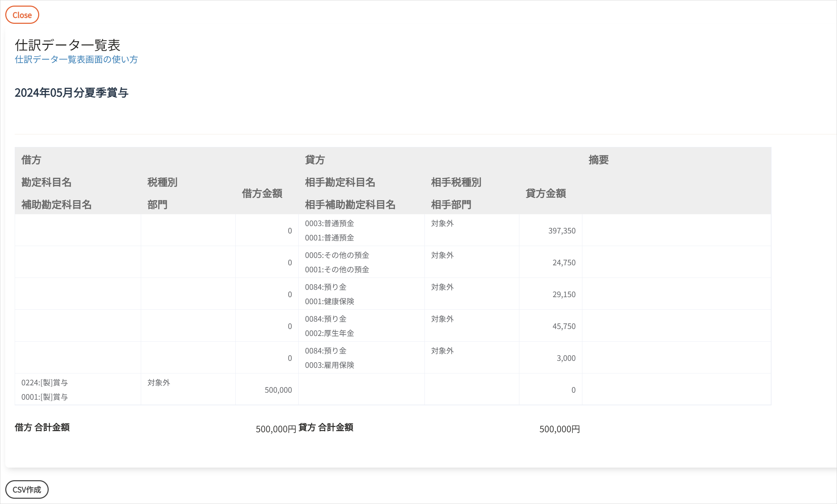Click the 45,750 credit amount cell
Screen dimensions: 837x504
564,326
